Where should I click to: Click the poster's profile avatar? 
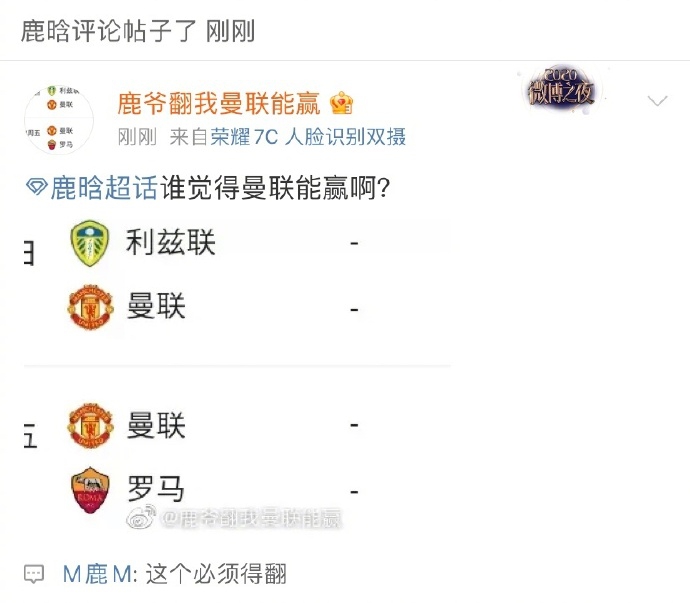[59, 120]
